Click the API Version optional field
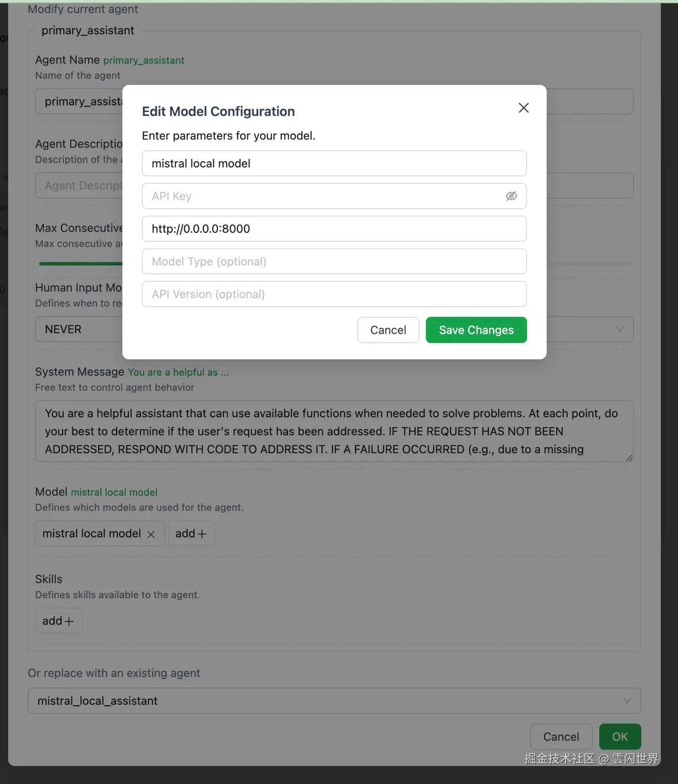 [334, 294]
